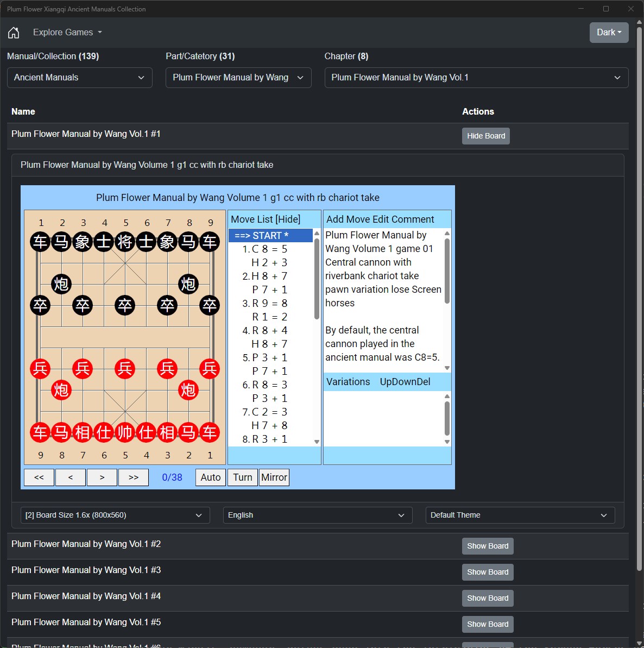
Task: Click red horse on file 2
Action: click(x=188, y=433)
